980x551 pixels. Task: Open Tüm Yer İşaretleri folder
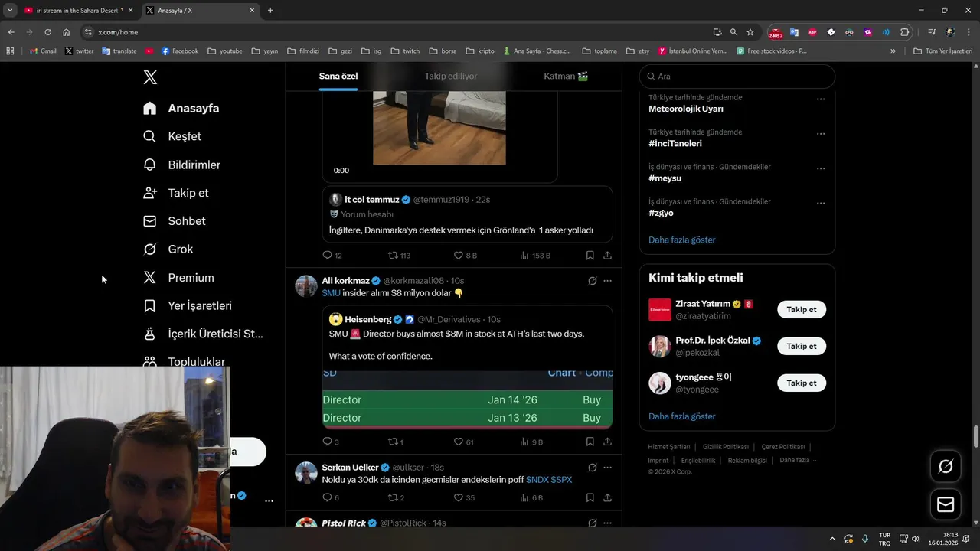coord(942,51)
